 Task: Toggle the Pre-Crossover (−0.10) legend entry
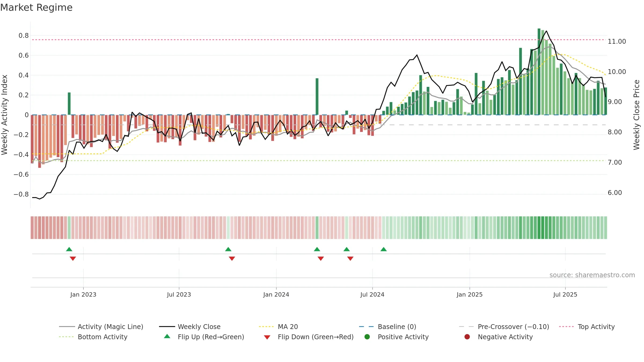(x=504, y=327)
